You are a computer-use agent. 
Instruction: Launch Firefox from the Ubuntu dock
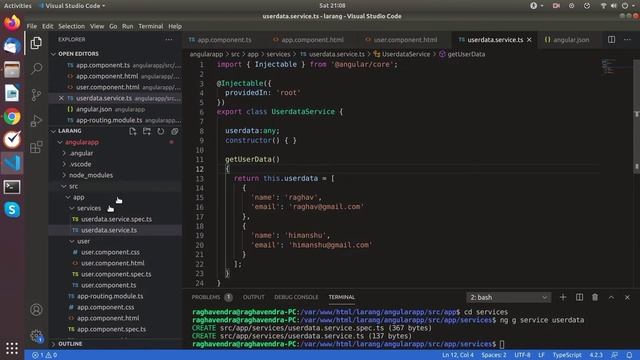click(x=12, y=22)
